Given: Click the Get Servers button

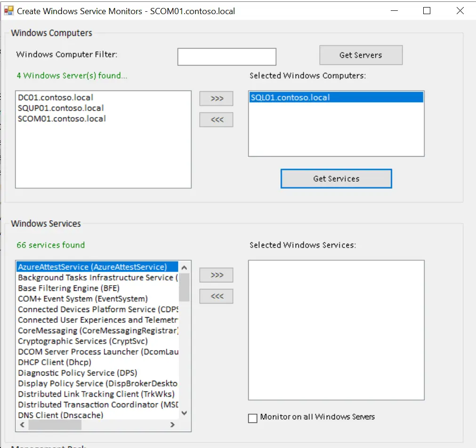Looking at the screenshot, I should click(361, 55).
